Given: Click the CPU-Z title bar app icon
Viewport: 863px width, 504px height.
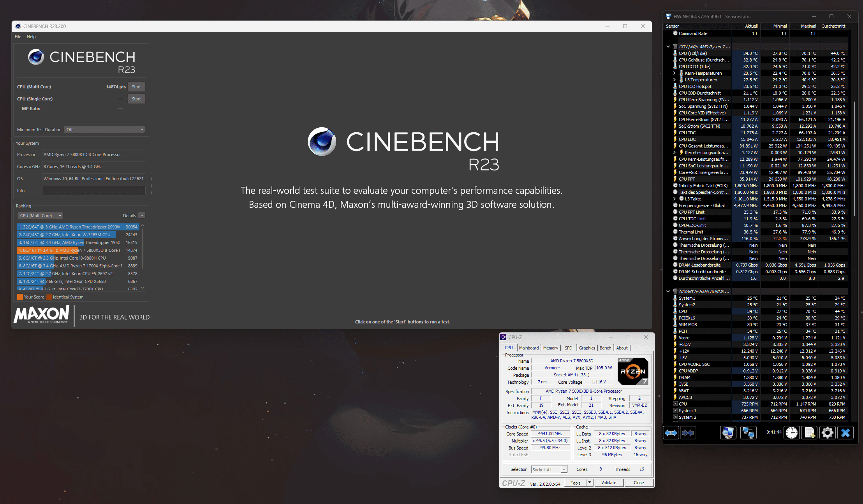Looking at the screenshot, I should pyautogui.click(x=504, y=337).
